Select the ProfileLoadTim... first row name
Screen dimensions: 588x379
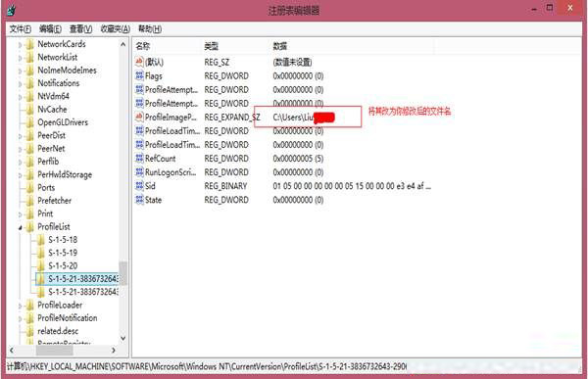coord(172,131)
